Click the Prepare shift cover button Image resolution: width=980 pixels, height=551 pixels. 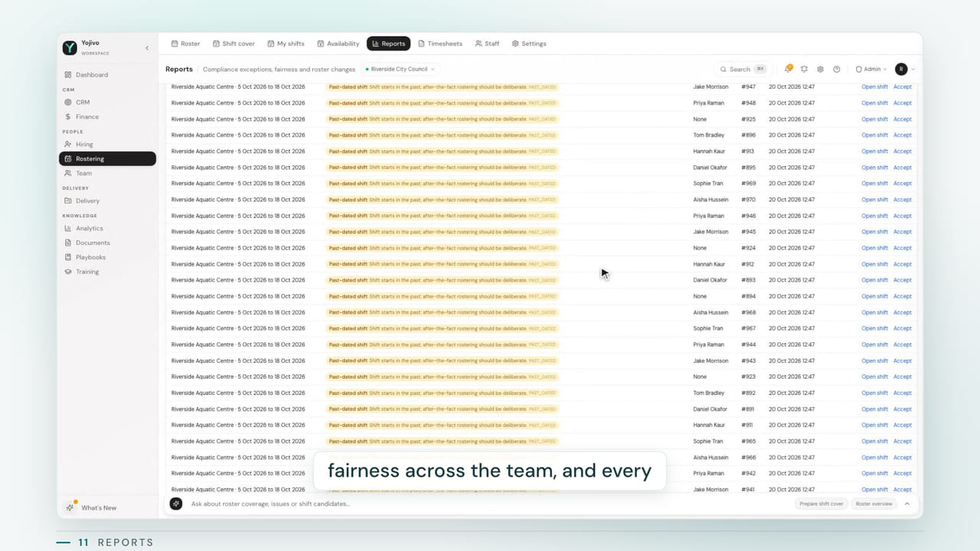click(822, 504)
